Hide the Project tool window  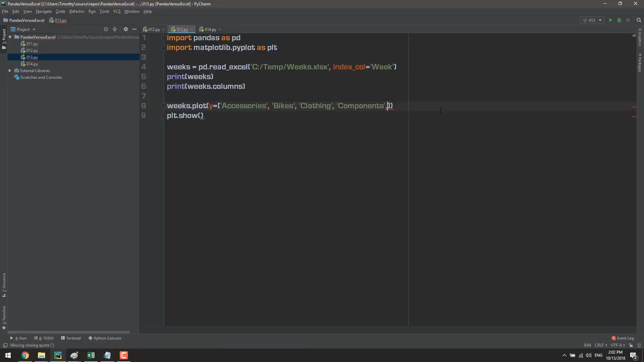tap(135, 29)
